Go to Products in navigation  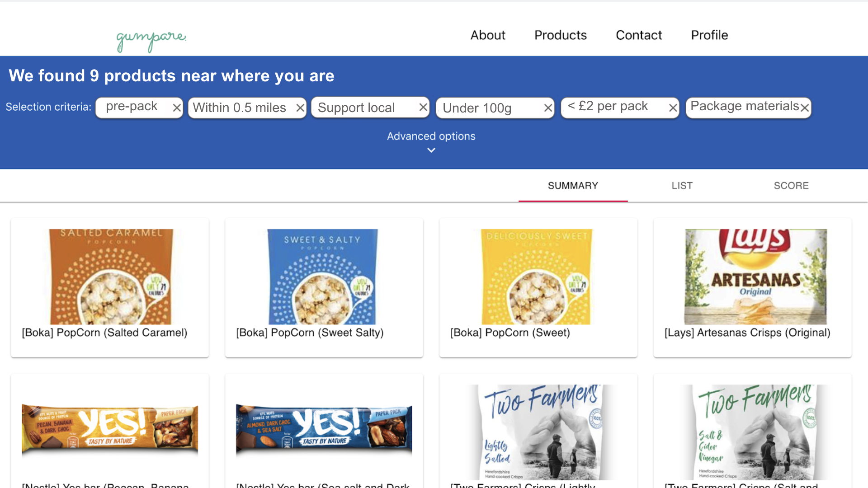(x=561, y=35)
